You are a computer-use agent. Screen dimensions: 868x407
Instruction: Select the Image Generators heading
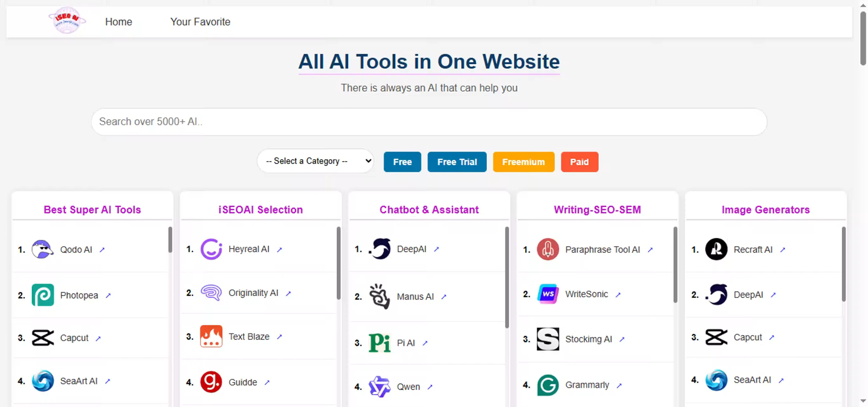766,209
